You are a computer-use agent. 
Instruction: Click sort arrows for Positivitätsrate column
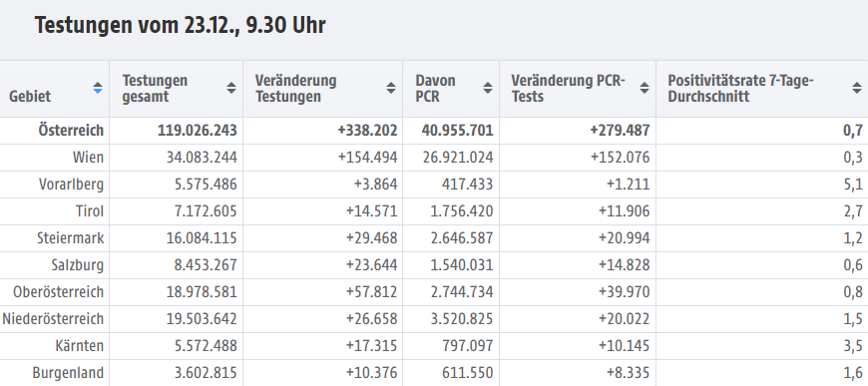click(856, 88)
